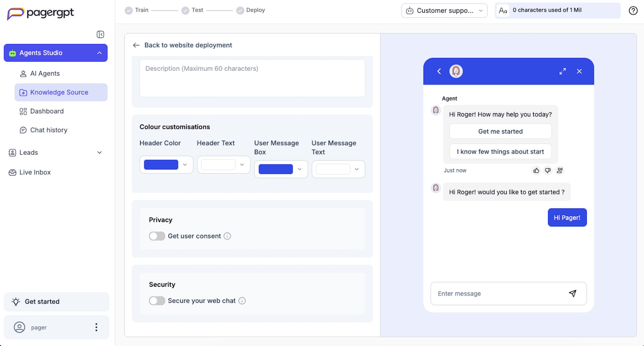Click chat widget back chevron
Screen dimensions: 644x346
pyautogui.click(x=439, y=72)
